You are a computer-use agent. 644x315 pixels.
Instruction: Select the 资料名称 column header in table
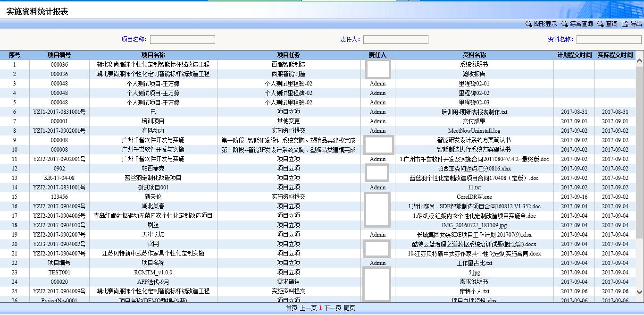point(474,55)
